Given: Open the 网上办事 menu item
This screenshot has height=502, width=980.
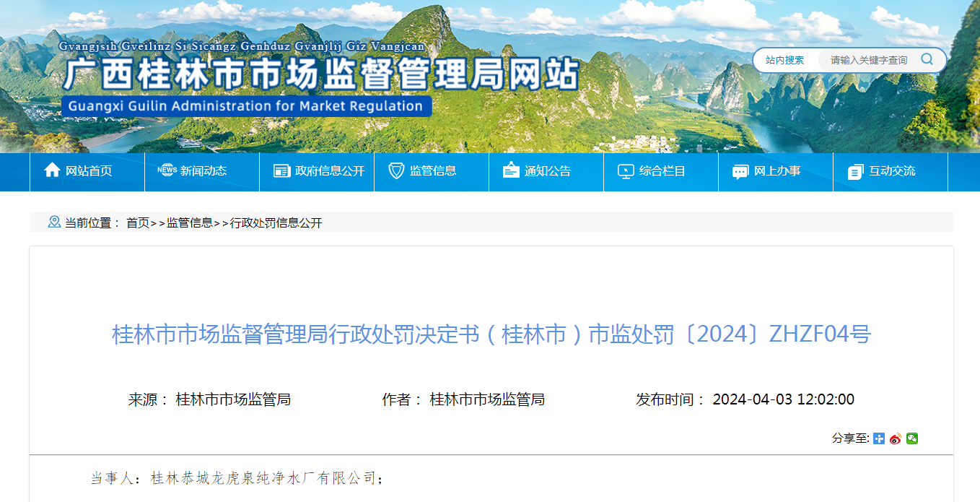Looking at the screenshot, I should tap(776, 171).
